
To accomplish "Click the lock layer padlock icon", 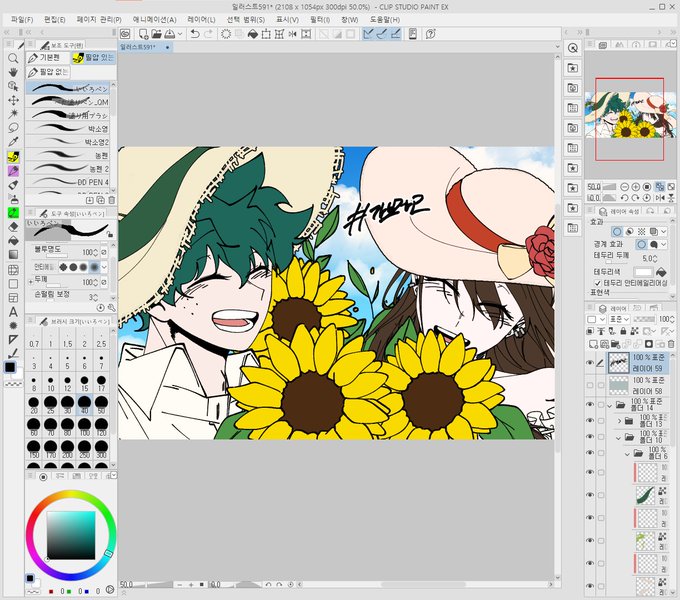I will tap(623, 331).
